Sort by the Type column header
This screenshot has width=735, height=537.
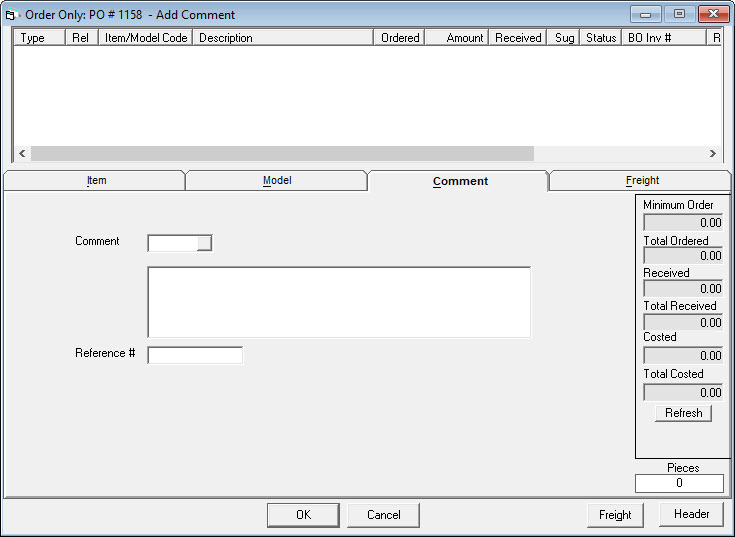pos(39,38)
